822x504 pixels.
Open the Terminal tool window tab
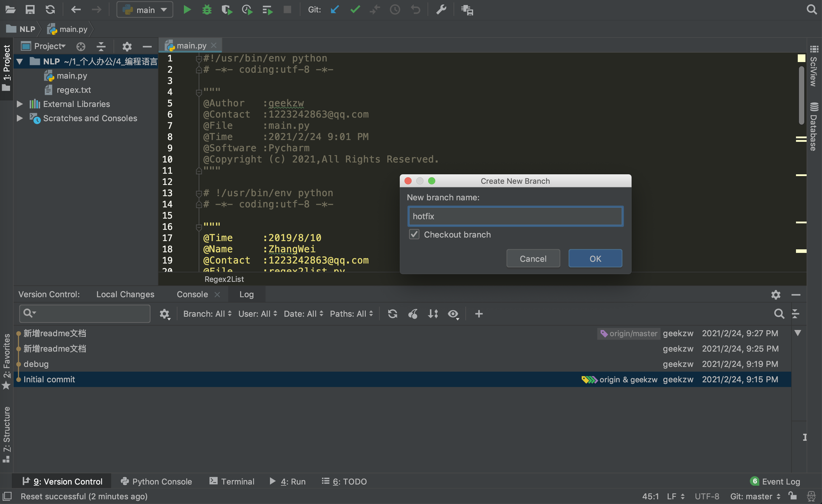pyautogui.click(x=232, y=481)
